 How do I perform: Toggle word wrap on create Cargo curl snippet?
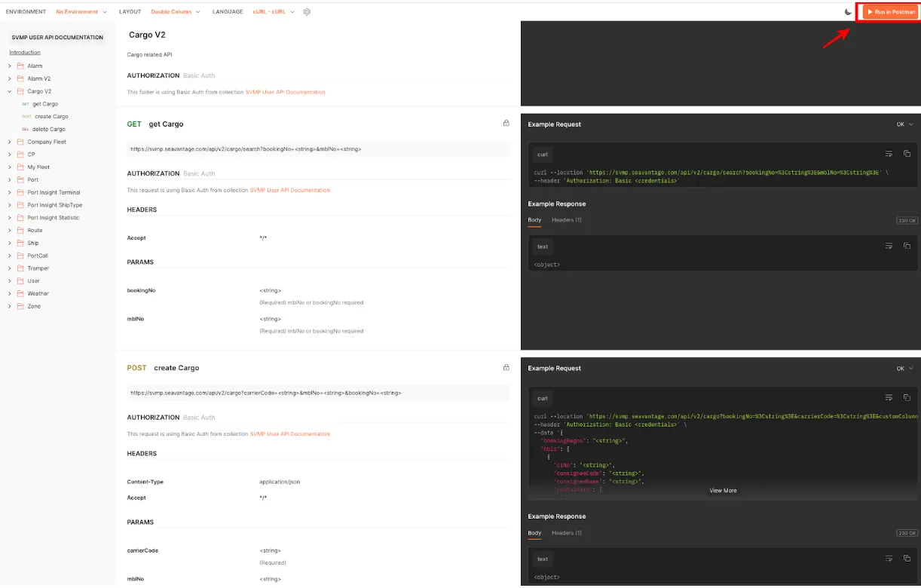coord(889,397)
